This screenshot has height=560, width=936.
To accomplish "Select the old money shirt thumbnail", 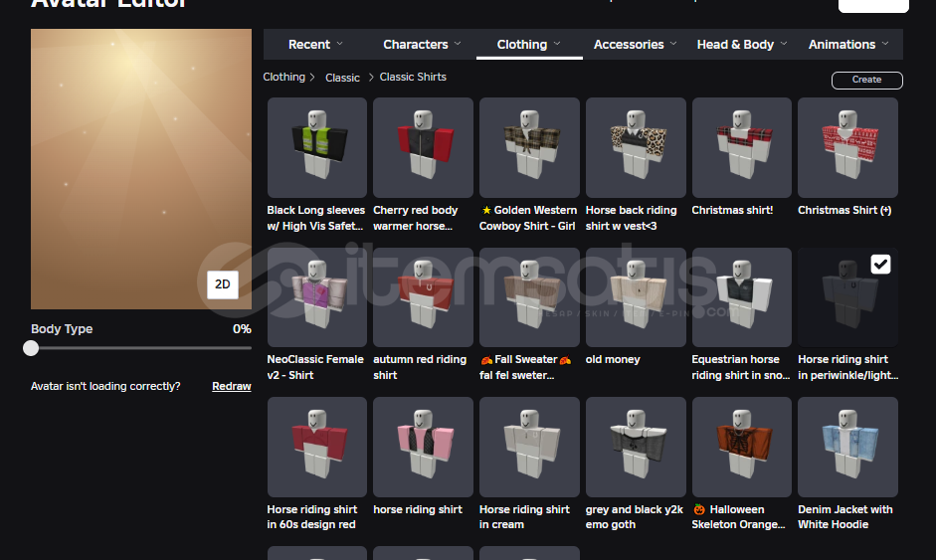I will [636, 297].
